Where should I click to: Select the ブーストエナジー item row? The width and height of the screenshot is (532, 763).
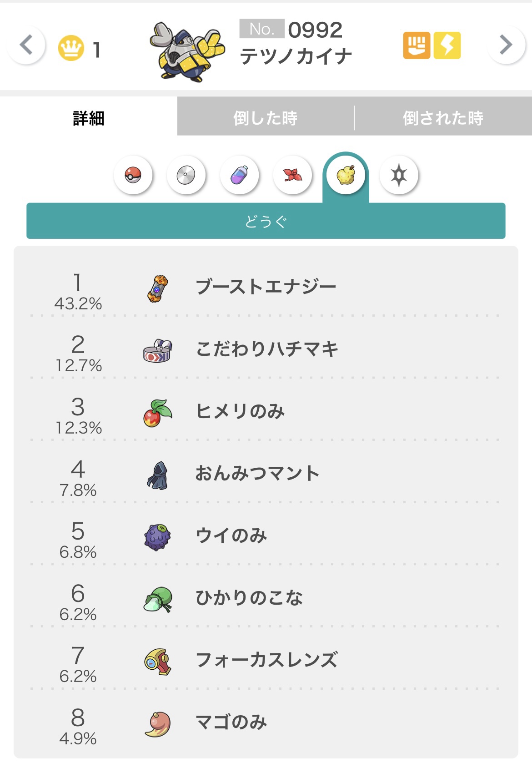point(266,287)
